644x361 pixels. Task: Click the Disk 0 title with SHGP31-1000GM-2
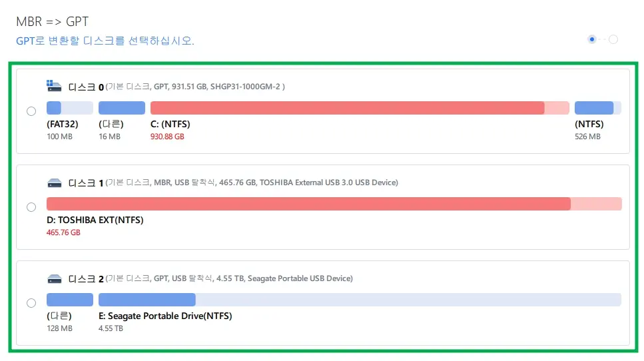[176, 87]
